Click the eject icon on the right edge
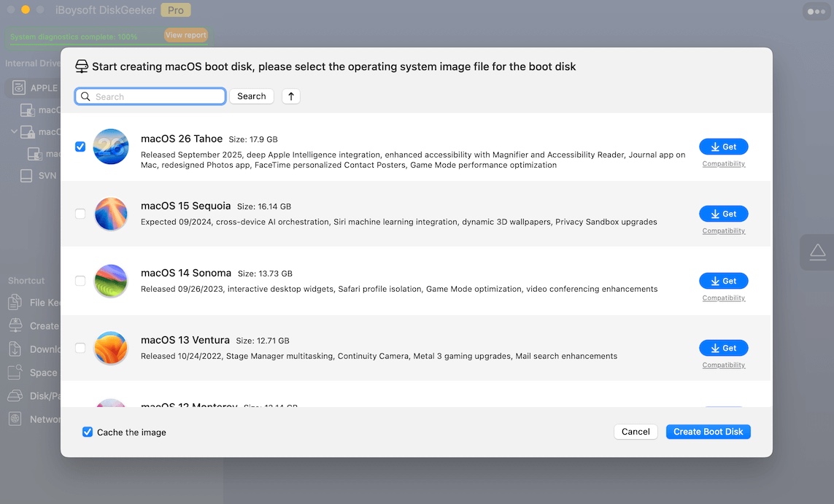The height and width of the screenshot is (504, 834). [x=817, y=252]
